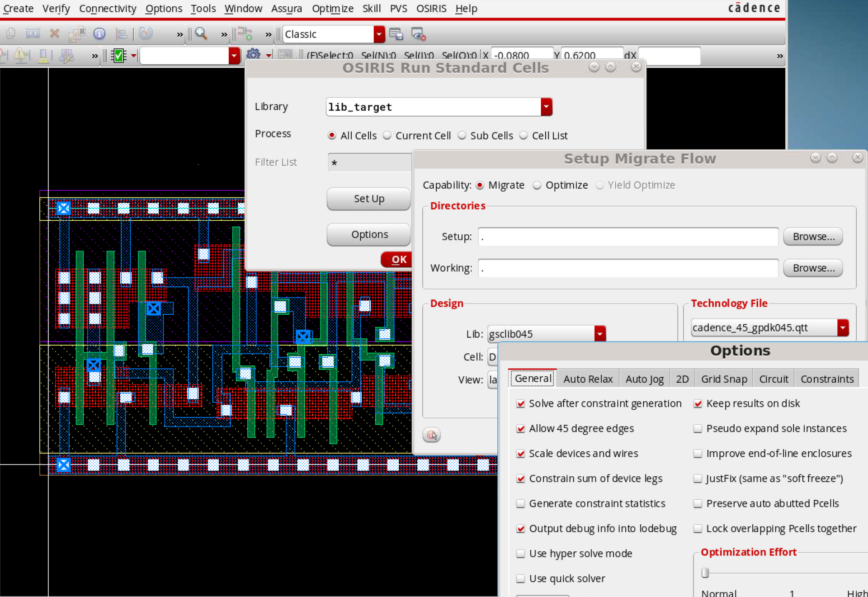Open the Lib gsclib045 dropdown

(600, 334)
